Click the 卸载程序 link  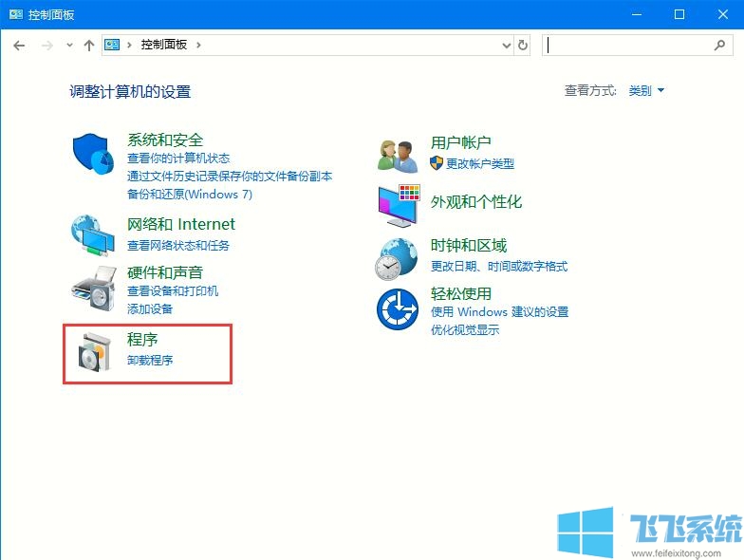(x=150, y=361)
